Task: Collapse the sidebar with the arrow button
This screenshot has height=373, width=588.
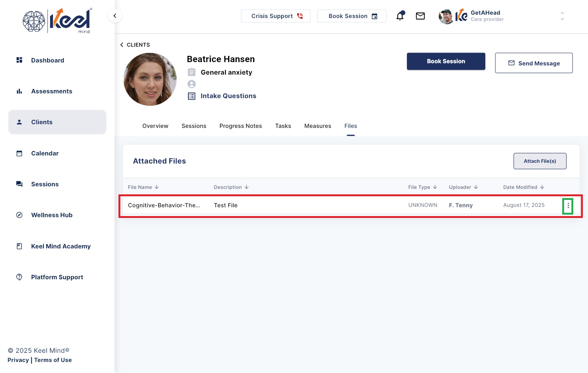Action: (x=115, y=15)
